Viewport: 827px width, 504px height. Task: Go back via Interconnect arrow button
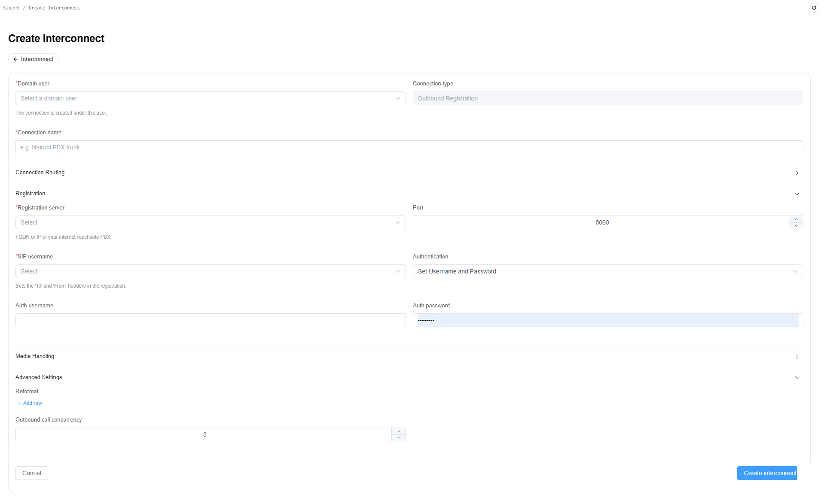[x=34, y=59]
